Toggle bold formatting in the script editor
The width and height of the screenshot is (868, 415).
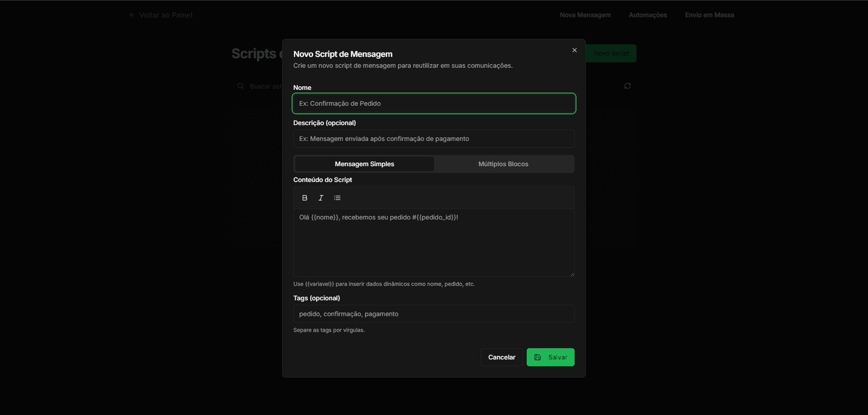[x=305, y=197]
